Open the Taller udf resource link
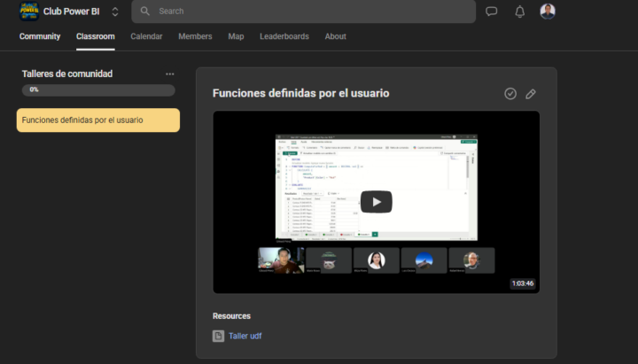The image size is (638, 364). [x=245, y=336]
